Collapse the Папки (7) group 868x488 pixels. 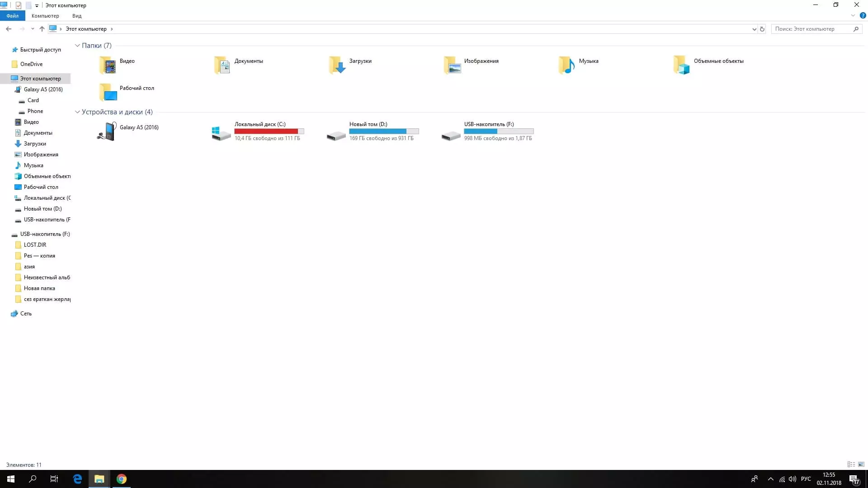pyautogui.click(x=77, y=46)
